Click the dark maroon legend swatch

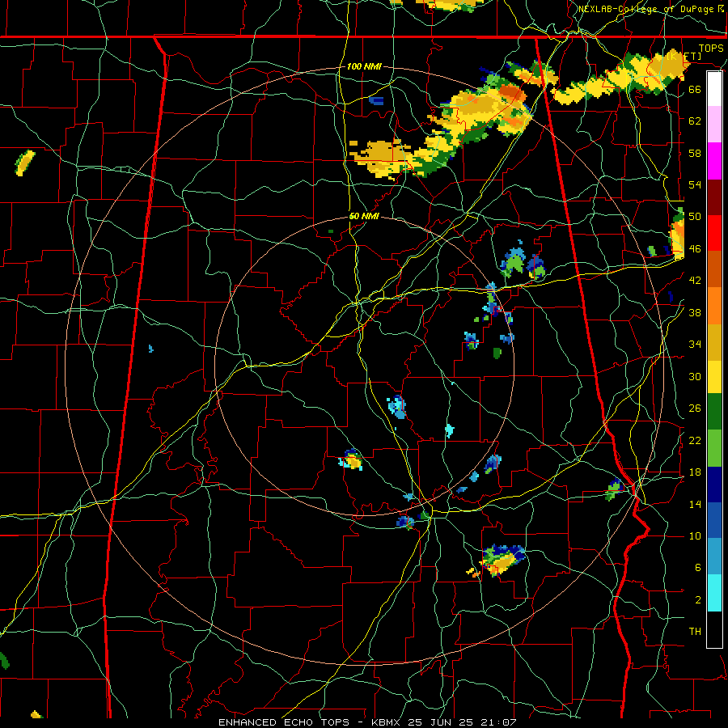click(714, 197)
